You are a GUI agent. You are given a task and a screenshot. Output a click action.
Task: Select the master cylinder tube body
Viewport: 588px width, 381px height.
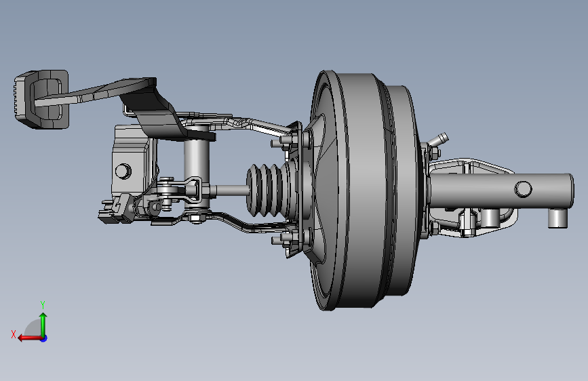pos(501,190)
